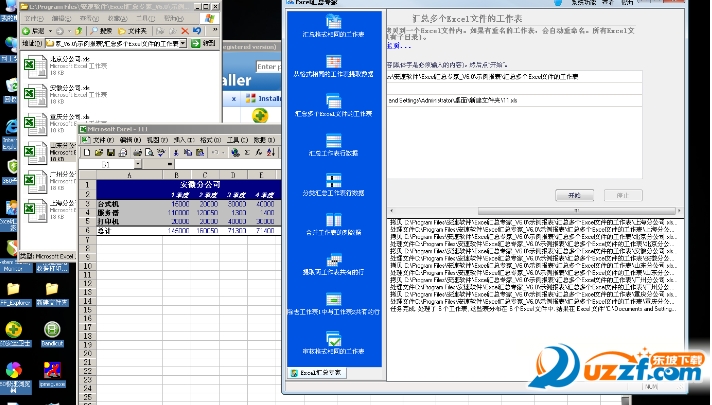Open the yellow folder desktop icon beside 新建文件夹
Image resolution: width=712 pixels, height=405 pixels.
(13, 294)
